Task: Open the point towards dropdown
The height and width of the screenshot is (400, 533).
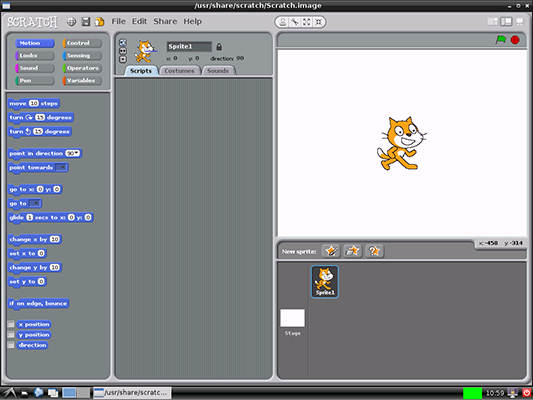Action: coord(61,168)
